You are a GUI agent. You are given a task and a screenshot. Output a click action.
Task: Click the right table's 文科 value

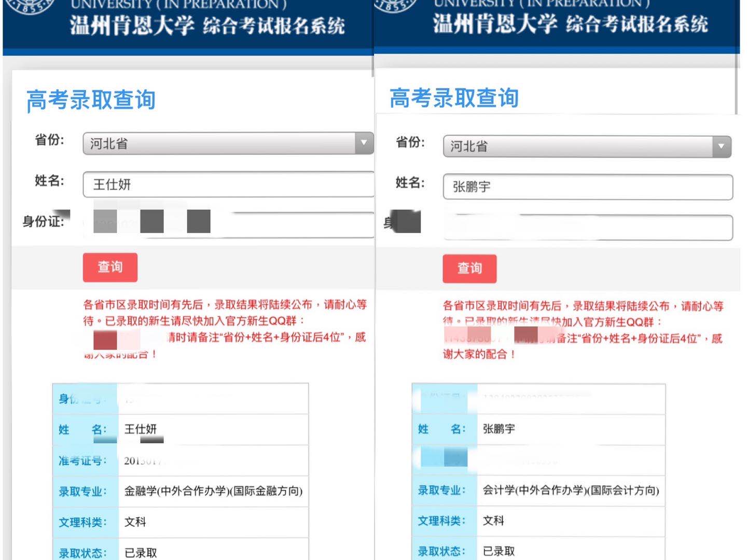(x=493, y=521)
